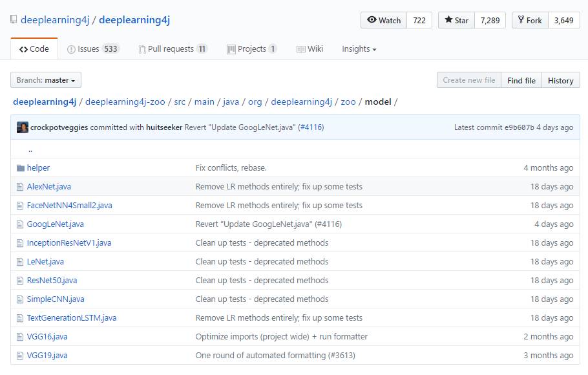Go up to parent directory link
Image resolution: width=588 pixels, height=375 pixels.
[x=30, y=150]
